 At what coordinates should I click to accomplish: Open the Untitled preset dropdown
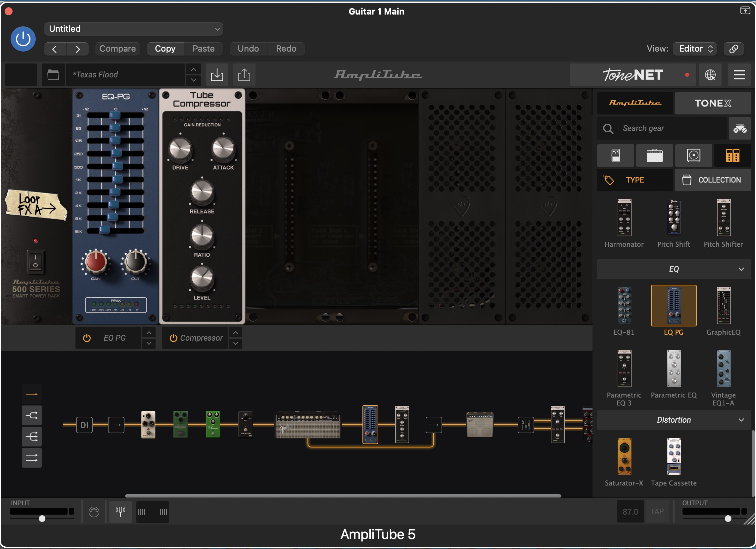click(x=133, y=29)
